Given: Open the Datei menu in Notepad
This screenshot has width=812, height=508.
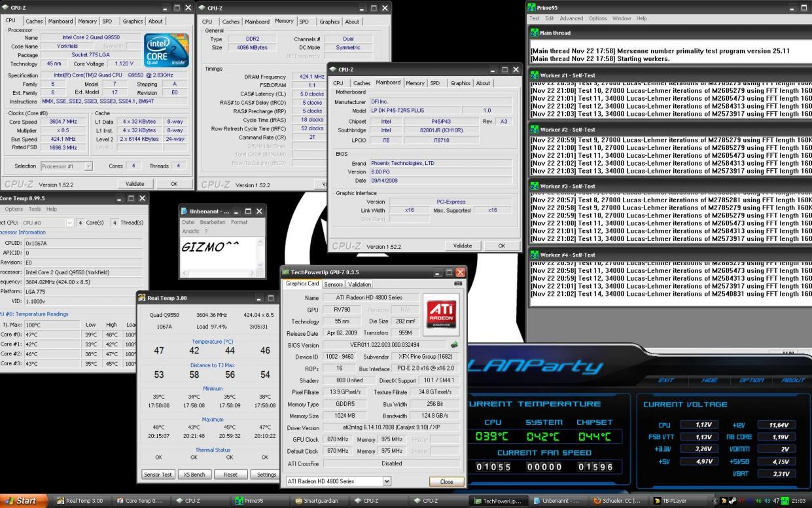Looking at the screenshot, I should pos(188,222).
